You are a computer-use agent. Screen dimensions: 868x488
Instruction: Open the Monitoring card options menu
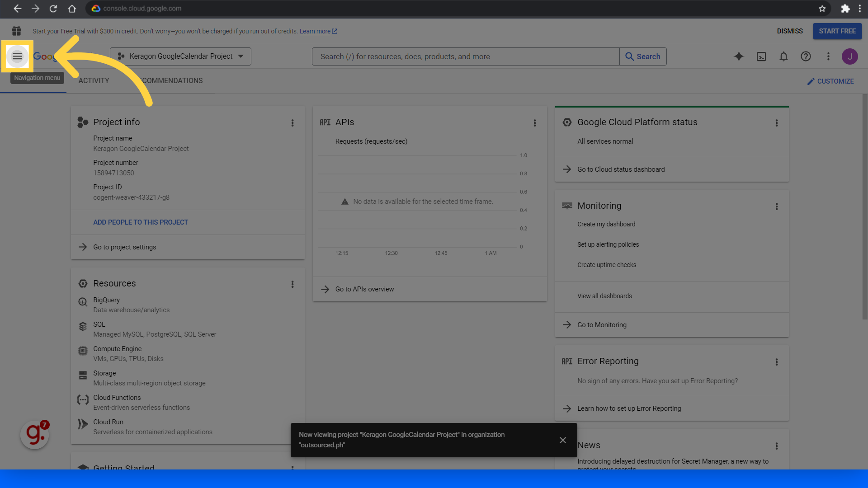[x=777, y=206]
